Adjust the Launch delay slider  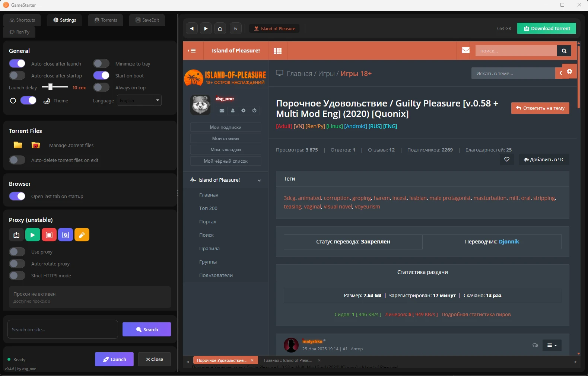tap(51, 87)
